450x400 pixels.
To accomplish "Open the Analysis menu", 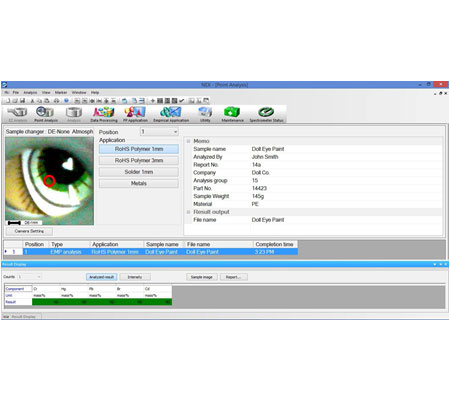I will click(x=30, y=92).
